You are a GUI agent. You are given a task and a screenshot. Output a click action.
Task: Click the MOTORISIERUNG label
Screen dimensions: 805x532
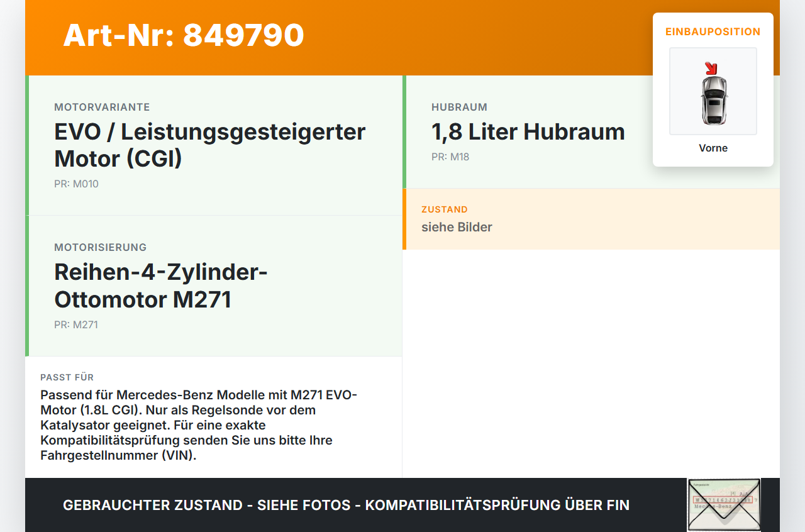[101, 248]
